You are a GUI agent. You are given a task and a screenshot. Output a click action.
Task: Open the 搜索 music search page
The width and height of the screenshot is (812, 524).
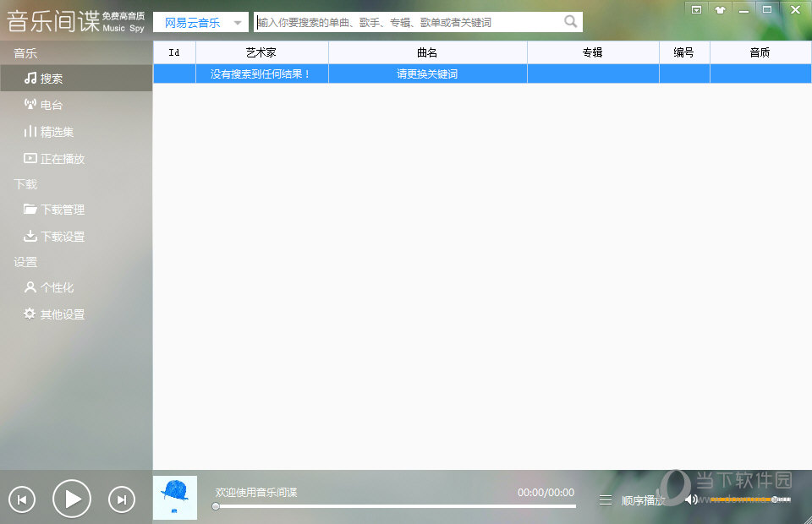(x=76, y=79)
